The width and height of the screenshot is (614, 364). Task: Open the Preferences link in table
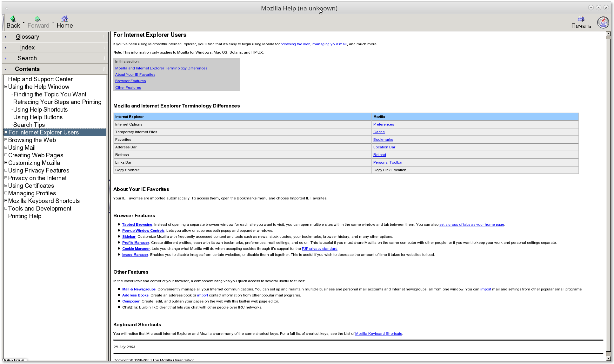tap(384, 124)
